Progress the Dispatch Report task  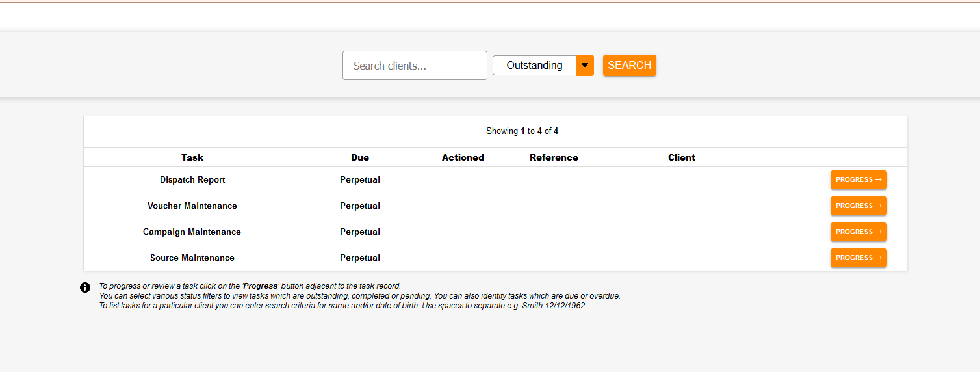pos(858,180)
